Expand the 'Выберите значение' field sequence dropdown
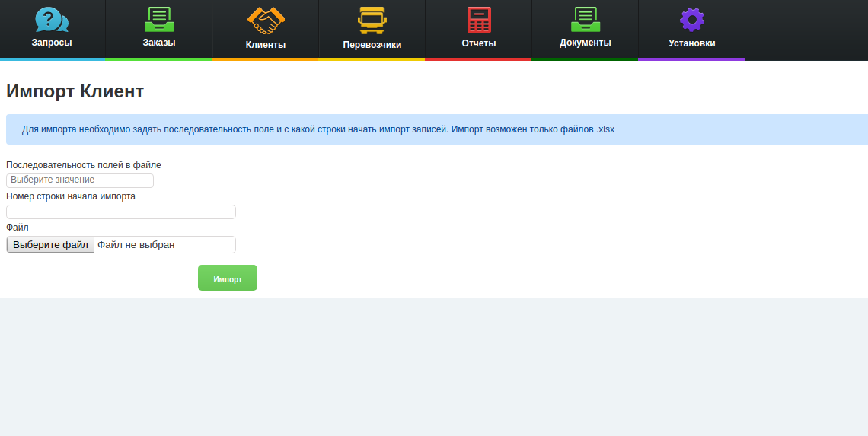This screenshot has width=868, height=436. point(80,180)
